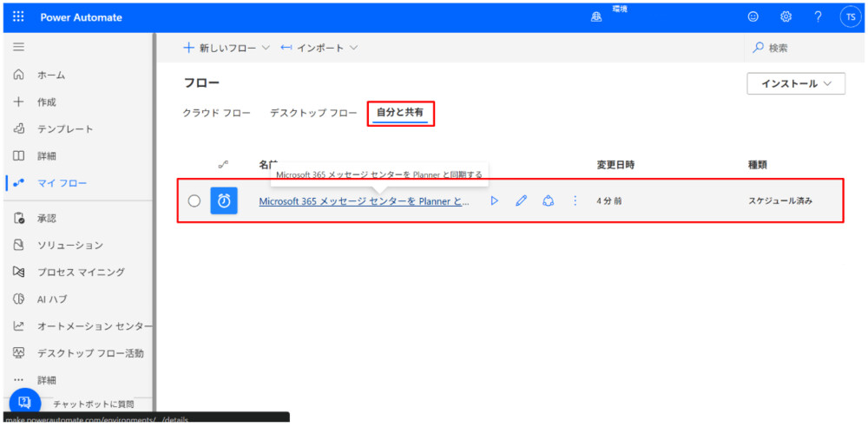Click the スケジュール済み type cell

[780, 201]
